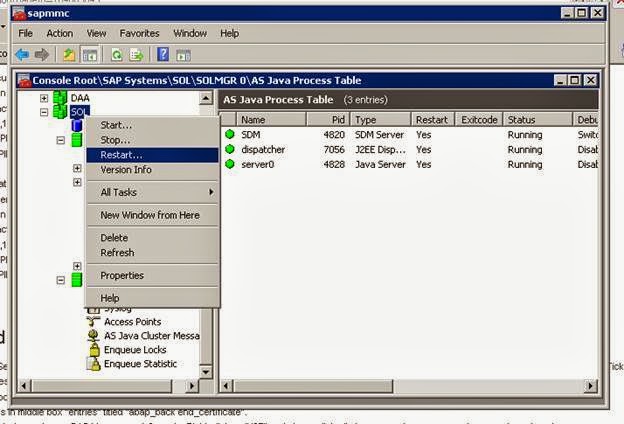Expand the DAA tree node
This screenshot has width=624, height=424.
click(x=44, y=98)
